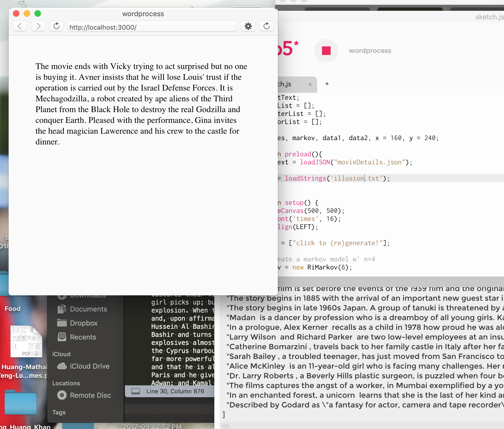The width and height of the screenshot is (504, 429).
Task: Open Recents in Finder sidebar
Action: coord(83,337)
